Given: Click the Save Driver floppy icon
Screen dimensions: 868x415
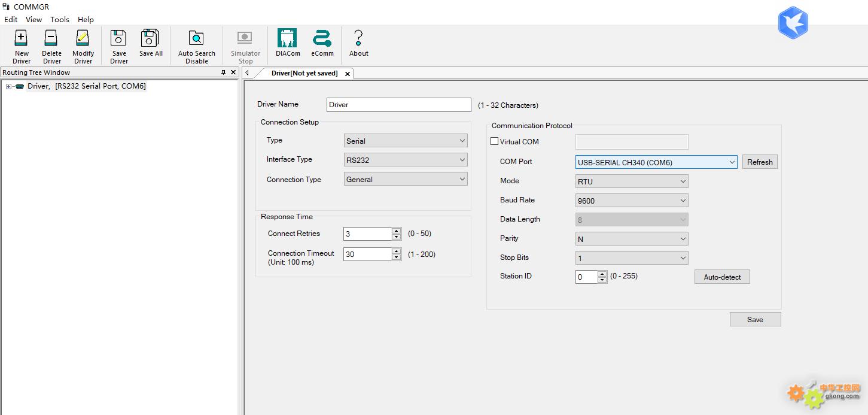Looking at the screenshot, I should (118, 39).
